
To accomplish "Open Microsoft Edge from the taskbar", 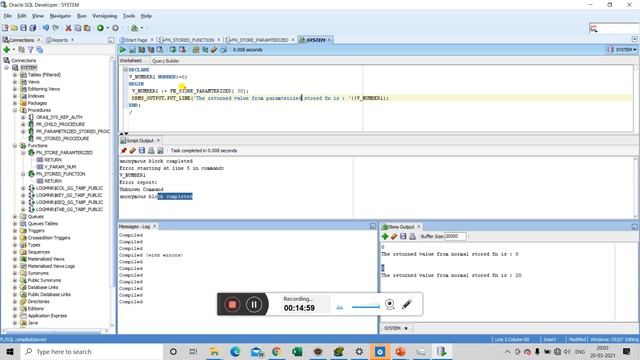I will click(x=235, y=351).
